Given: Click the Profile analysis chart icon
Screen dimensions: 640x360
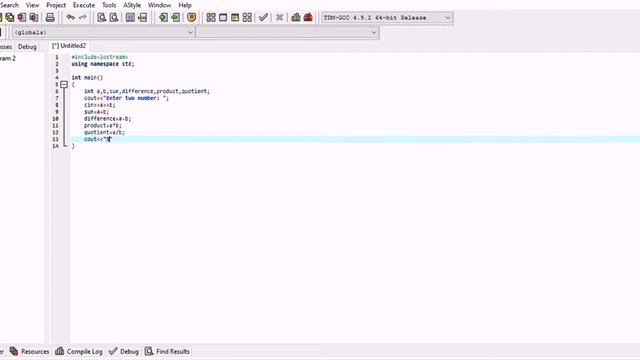Looking at the screenshot, I should coord(296,18).
